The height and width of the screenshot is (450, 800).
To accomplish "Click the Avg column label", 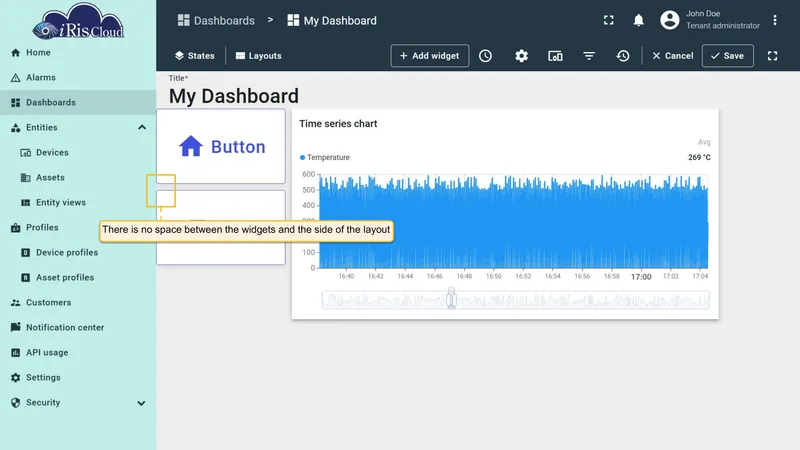I will coord(704,142).
